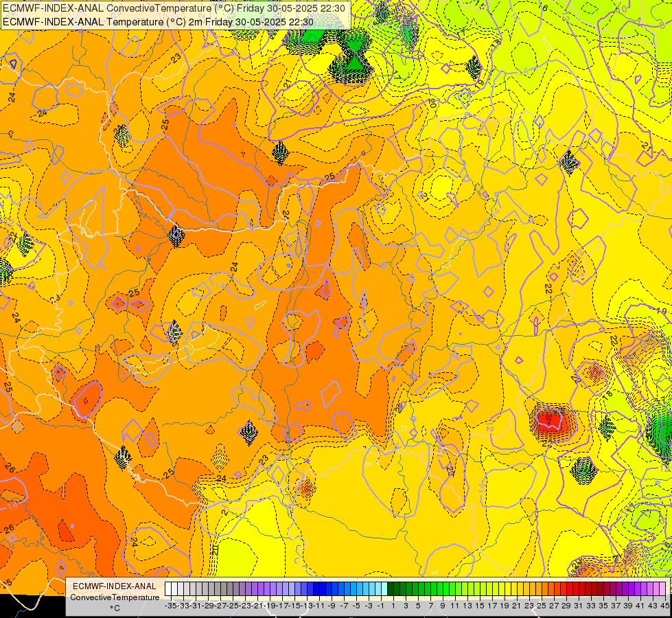The image size is (672, 618).
Task: Select the deep blue swatch above -11 in the legend
Action: [x=316, y=589]
